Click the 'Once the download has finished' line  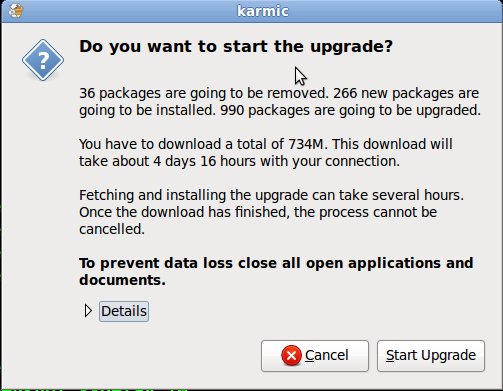pyautogui.click(x=258, y=212)
